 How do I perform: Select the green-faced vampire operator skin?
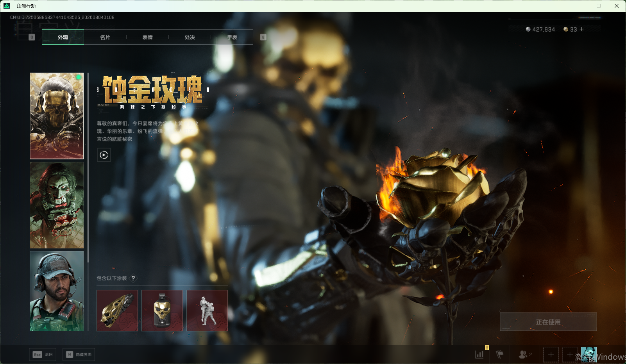(57, 205)
